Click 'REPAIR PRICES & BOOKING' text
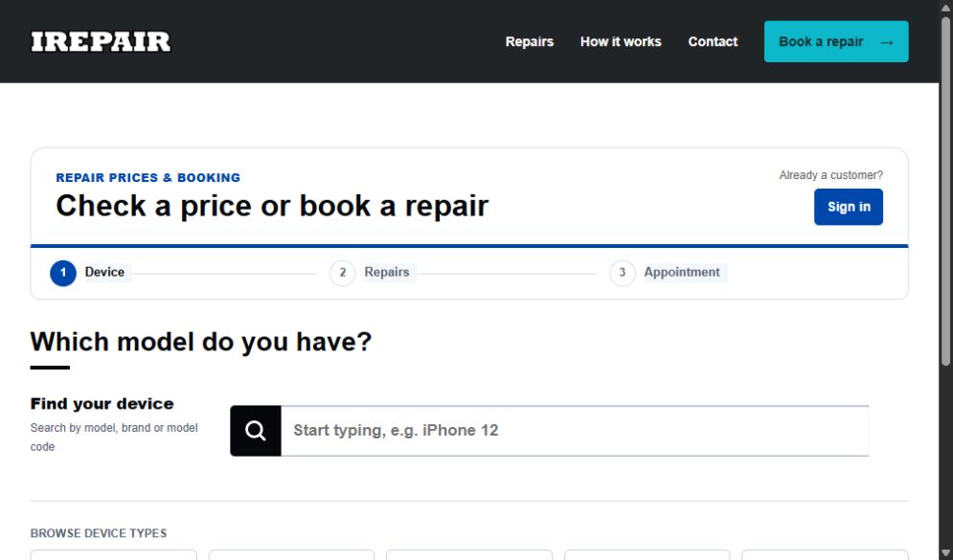Image resolution: width=953 pixels, height=560 pixels. 148,178
